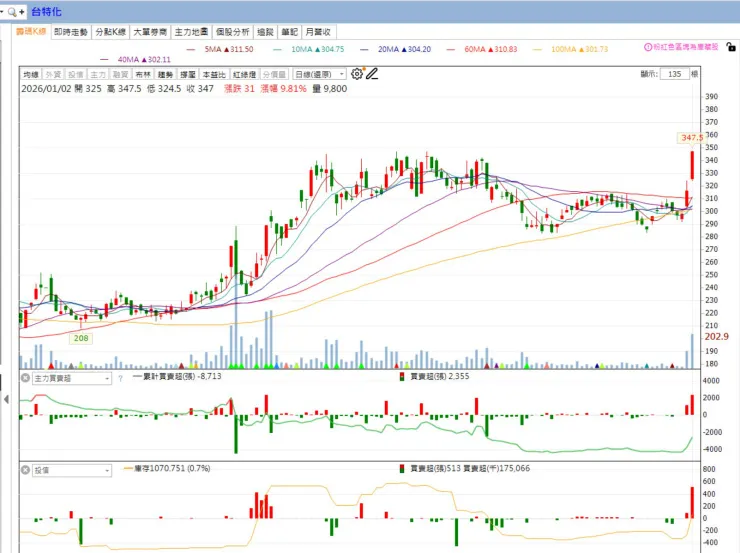Toggle the 布林 bands button
The height and width of the screenshot is (553, 740).
click(x=143, y=75)
